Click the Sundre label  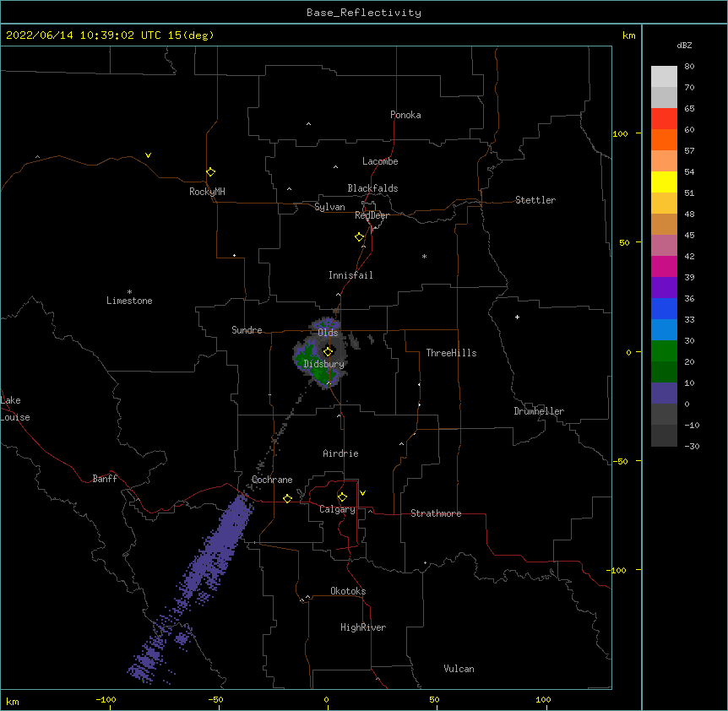[x=247, y=330]
